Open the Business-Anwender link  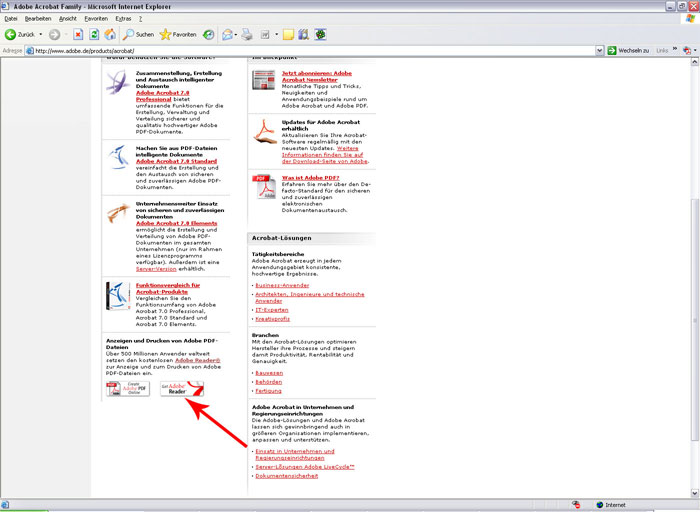point(282,285)
